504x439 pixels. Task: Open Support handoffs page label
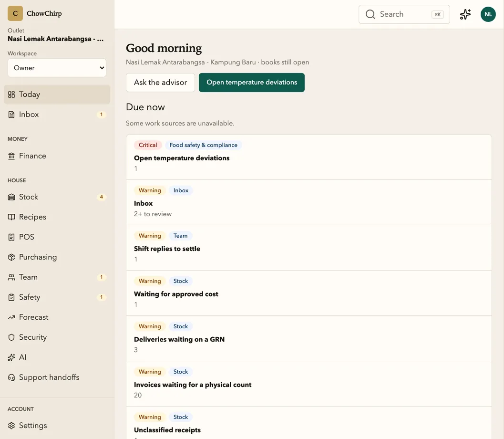(49, 377)
